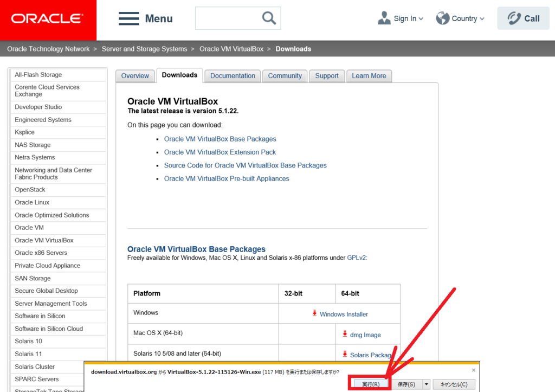This screenshot has height=392, width=555.
Task: Open SPARC Servers sidebar item
Action: (x=36, y=379)
